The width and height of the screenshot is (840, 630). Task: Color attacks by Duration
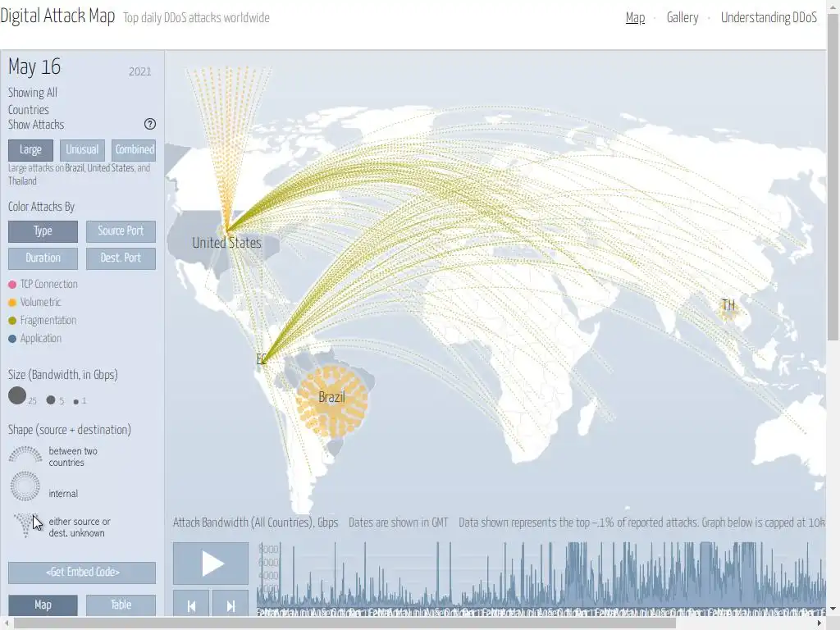(43, 258)
